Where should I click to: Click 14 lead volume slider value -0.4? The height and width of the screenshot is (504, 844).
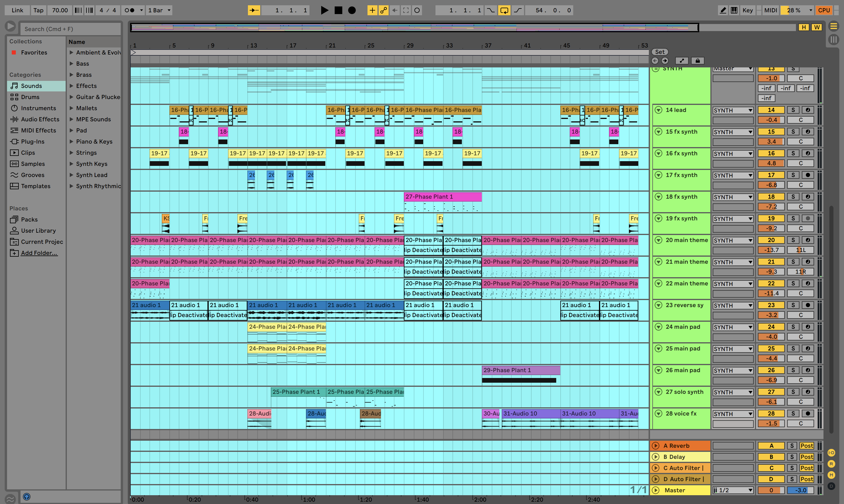pos(771,120)
